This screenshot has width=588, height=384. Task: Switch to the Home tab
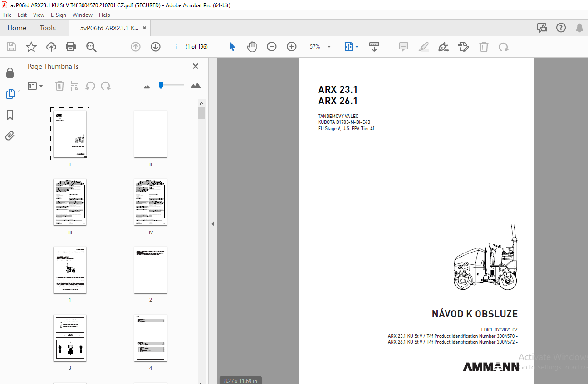click(x=17, y=28)
